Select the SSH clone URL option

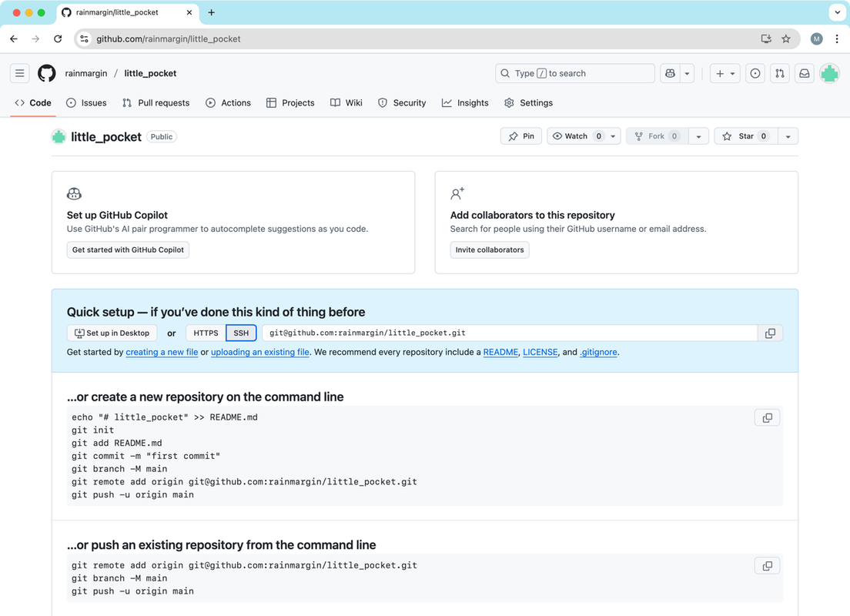(x=241, y=333)
